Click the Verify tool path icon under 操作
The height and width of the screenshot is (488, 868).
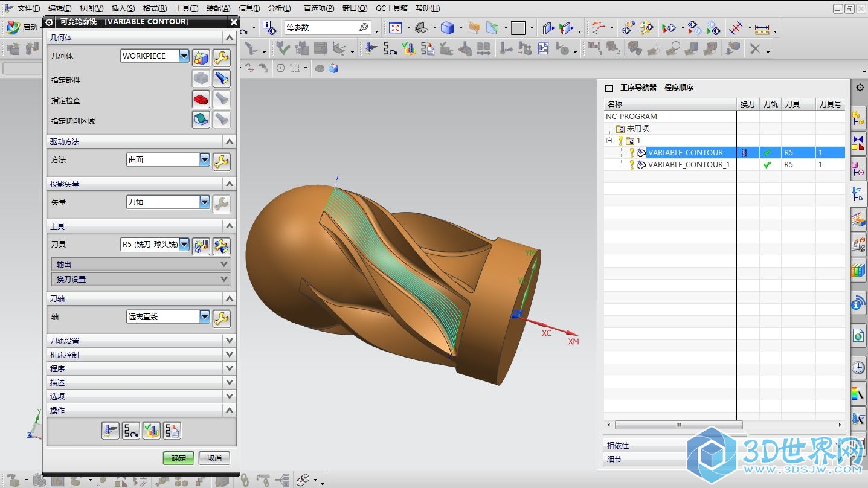(152, 431)
